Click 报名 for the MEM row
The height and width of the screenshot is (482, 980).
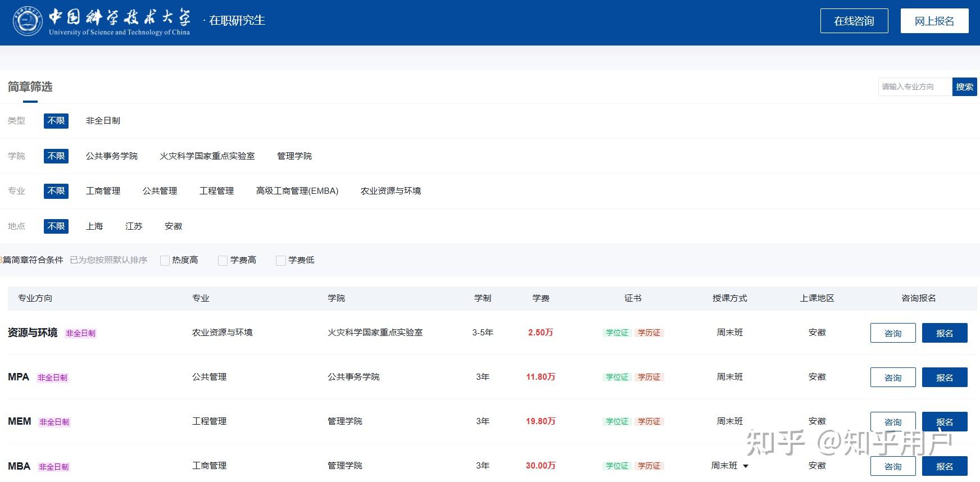pos(945,422)
